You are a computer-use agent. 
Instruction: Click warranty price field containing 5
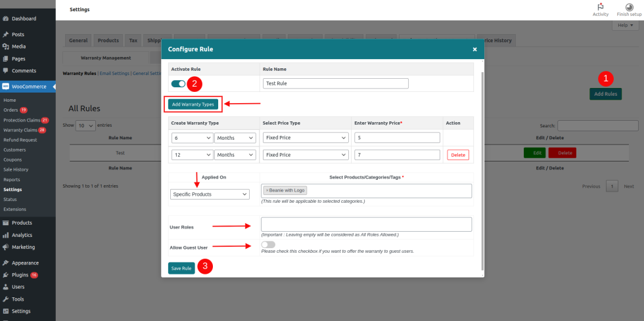click(x=397, y=137)
